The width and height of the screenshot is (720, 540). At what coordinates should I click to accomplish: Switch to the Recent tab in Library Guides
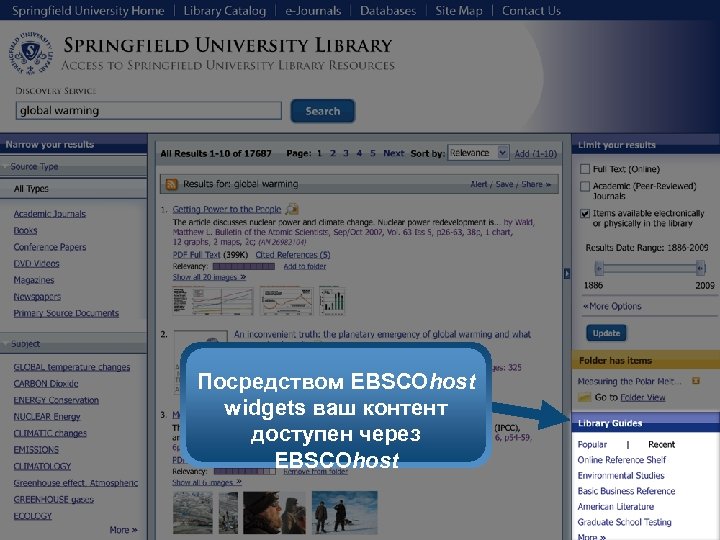point(661,444)
